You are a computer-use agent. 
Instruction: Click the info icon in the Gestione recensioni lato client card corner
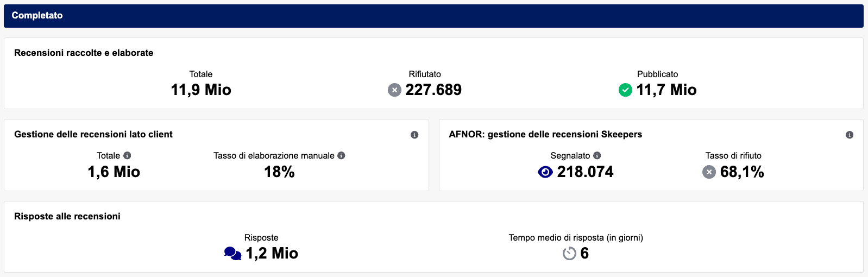coord(414,135)
